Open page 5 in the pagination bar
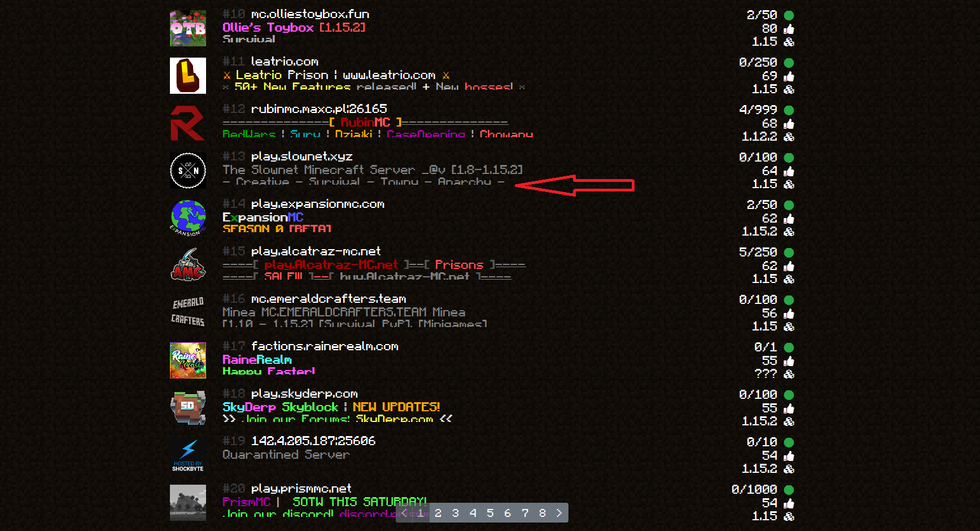Screen dimensions: 980x531 (x=490, y=513)
